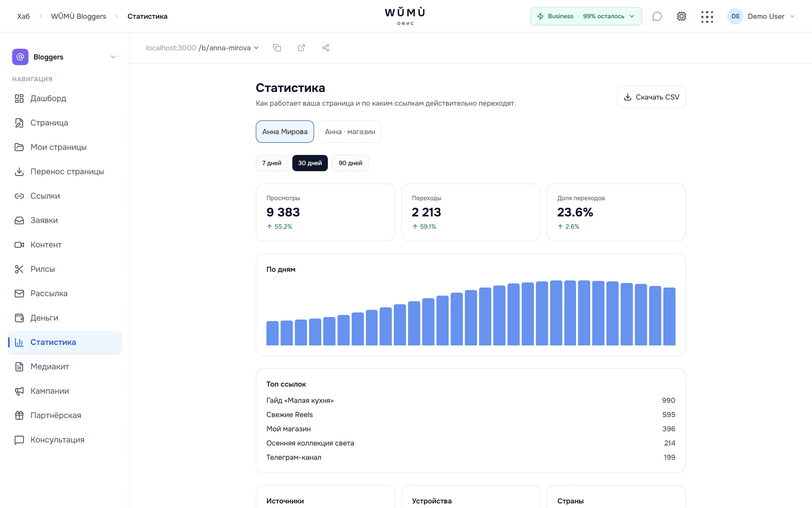Click the Партнёрская gift icon
This screenshot has height=508, width=812.
click(19, 416)
